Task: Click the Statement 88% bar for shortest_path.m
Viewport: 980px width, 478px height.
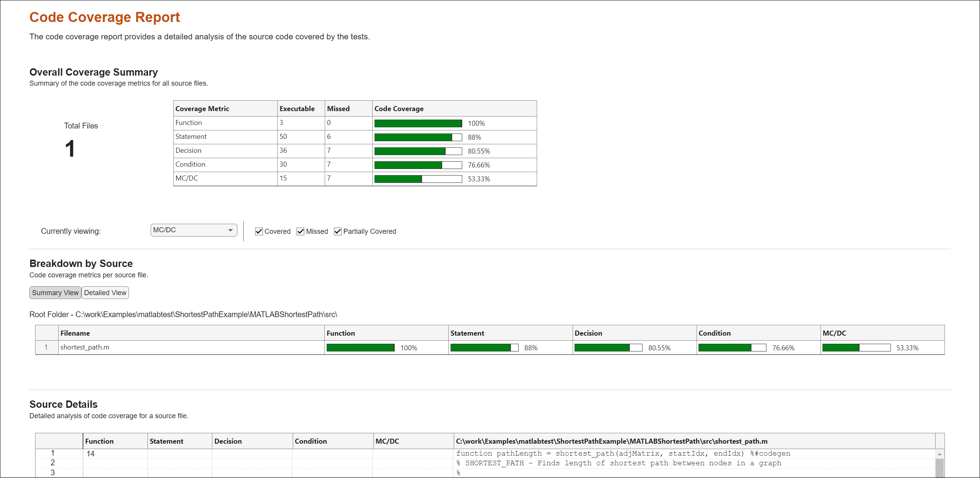Action: click(484, 348)
